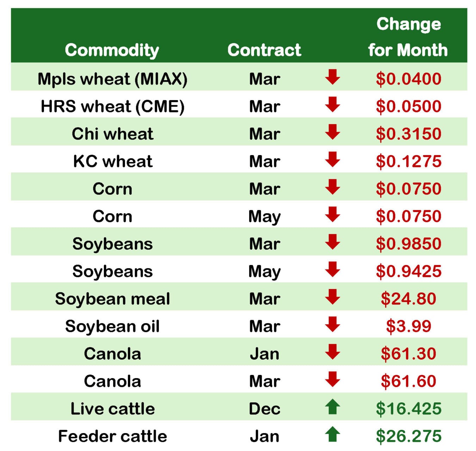Screen dimensions: 476x451
Task: Click the red down arrow for Chi wheat
Action: click(332, 132)
